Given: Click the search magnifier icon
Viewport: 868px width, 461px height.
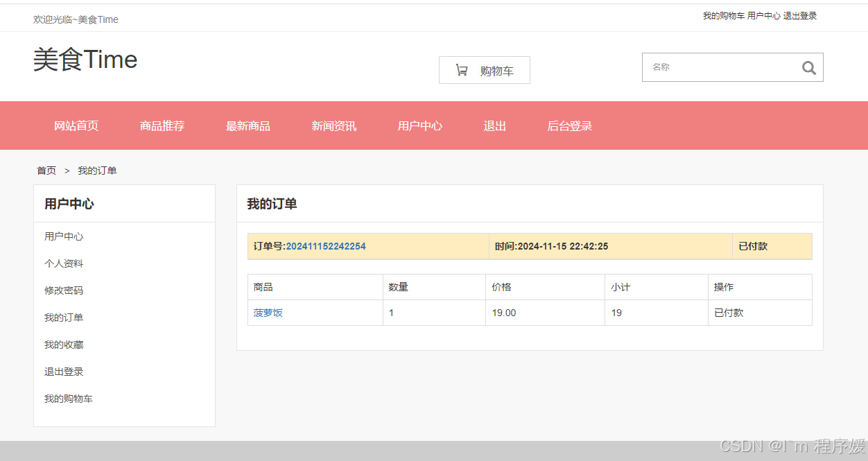Looking at the screenshot, I should 809,68.
